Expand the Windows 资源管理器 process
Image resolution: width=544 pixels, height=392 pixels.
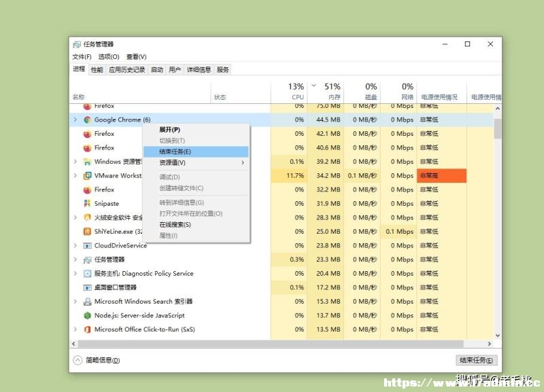click(75, 162)
